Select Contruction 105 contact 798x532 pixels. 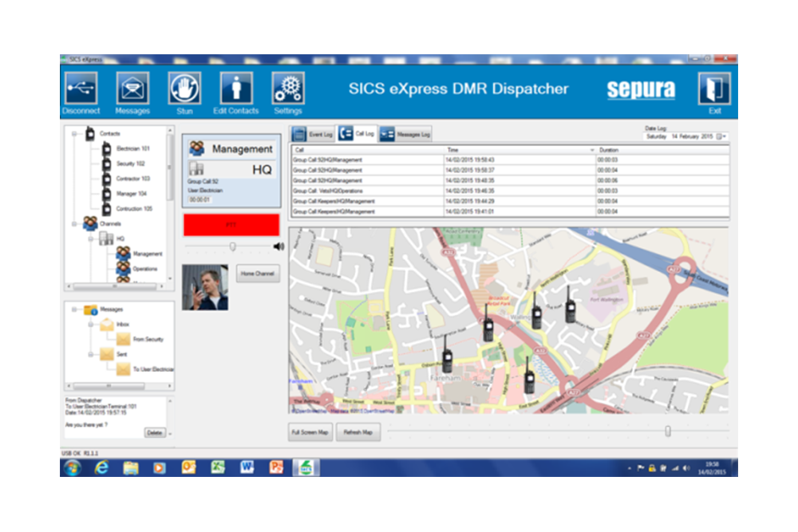coord(134,208)
